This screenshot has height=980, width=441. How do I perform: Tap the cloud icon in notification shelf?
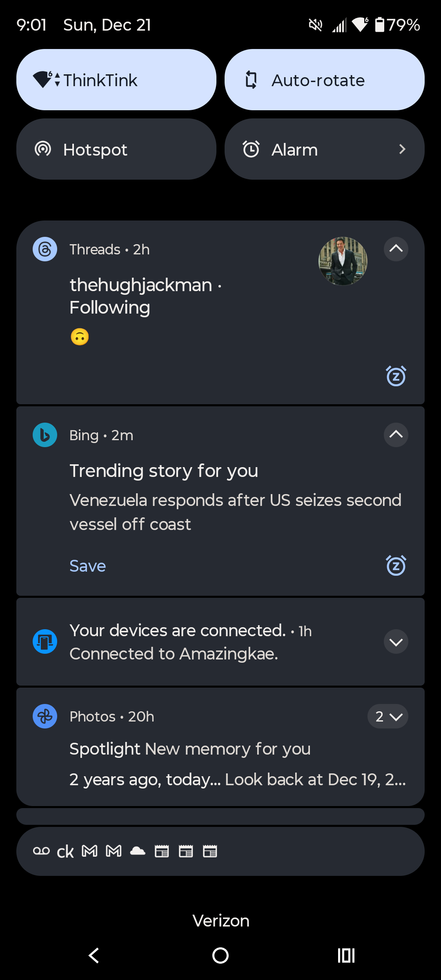point(138,851)
